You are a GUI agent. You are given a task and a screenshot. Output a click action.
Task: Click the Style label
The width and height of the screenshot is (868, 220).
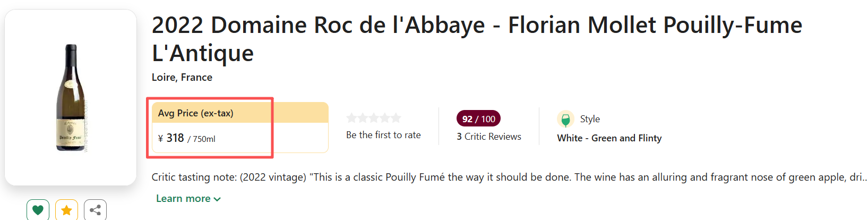point(590,119)
